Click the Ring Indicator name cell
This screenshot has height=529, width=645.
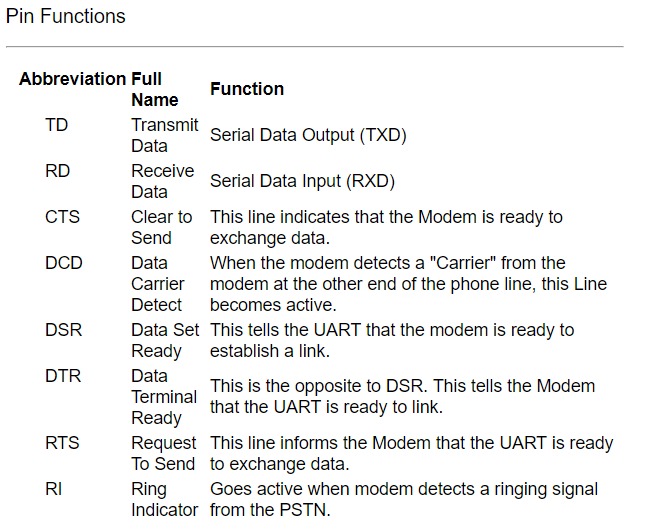(x=164, y=499)
